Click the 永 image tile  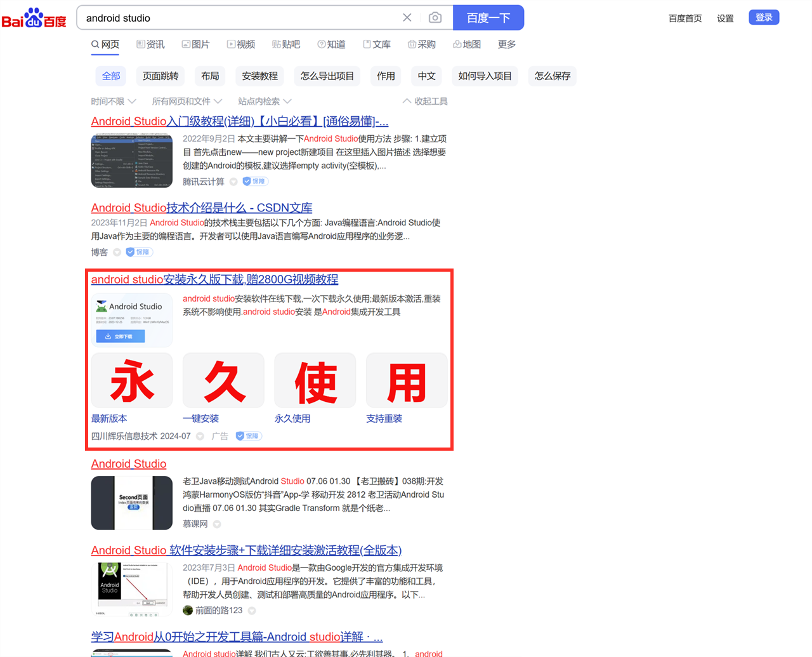(132, 381)
